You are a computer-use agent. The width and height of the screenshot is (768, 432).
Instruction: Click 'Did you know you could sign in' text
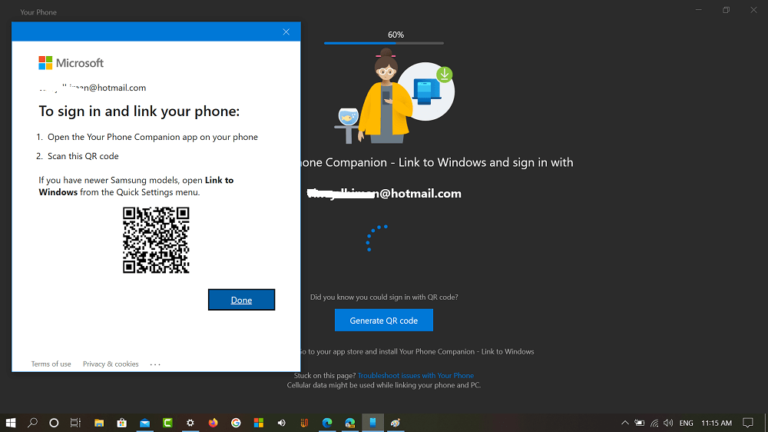[384, 297]
